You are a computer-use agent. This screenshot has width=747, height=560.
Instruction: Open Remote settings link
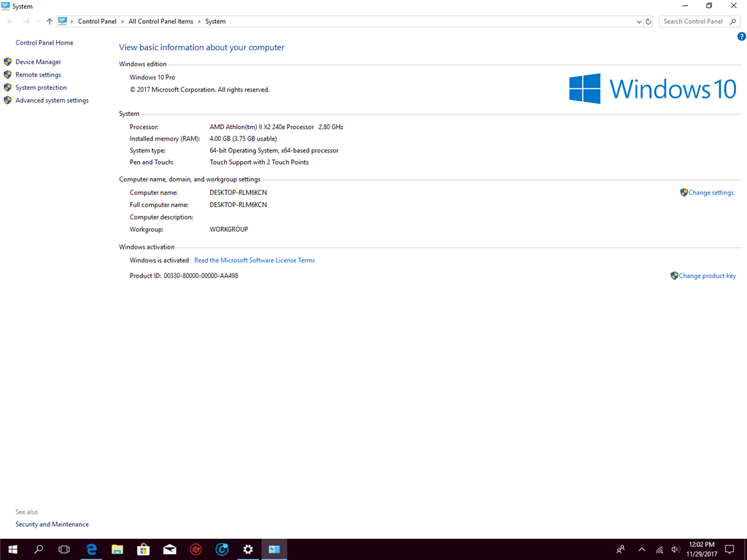tap(38, 75)
